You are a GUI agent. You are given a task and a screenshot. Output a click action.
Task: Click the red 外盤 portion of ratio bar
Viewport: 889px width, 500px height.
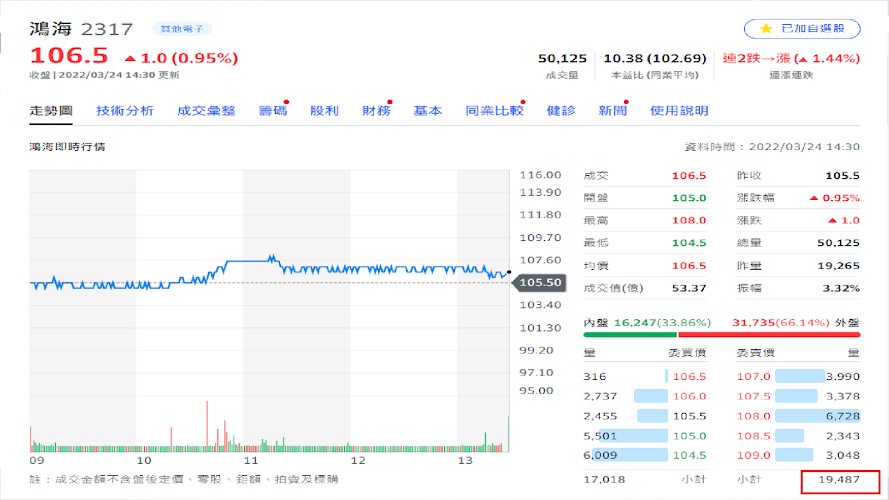[x=769, y=335]
